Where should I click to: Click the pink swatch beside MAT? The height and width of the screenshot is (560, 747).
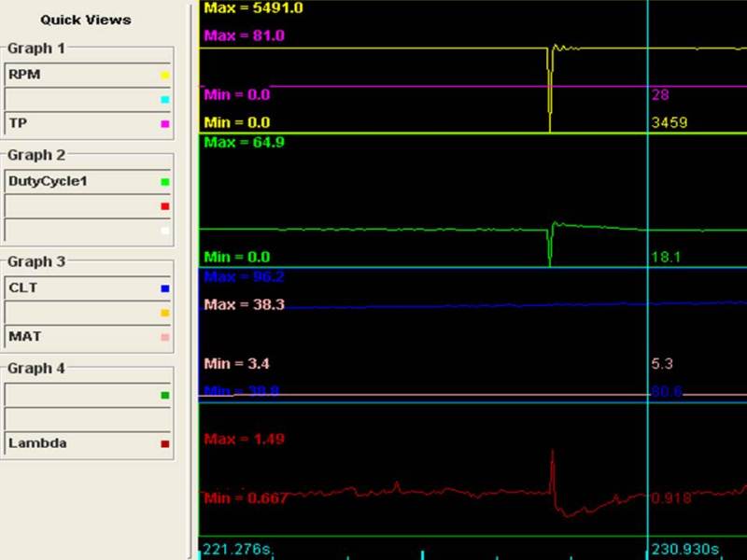(165, 337)
